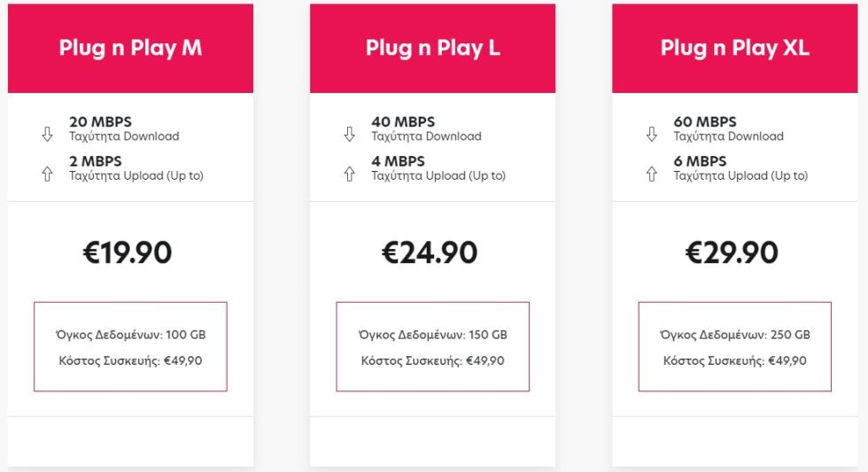Click the upload arrow icon for Plug n Play L
Image resolution: width=868 pixels, height=472 pixels.
[349, 174]
